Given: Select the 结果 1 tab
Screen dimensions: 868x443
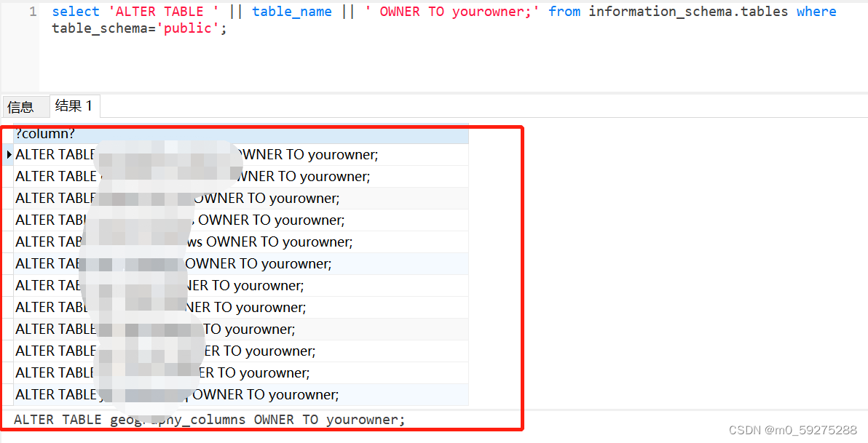Looking at the screenshot, I should (74, 105).
